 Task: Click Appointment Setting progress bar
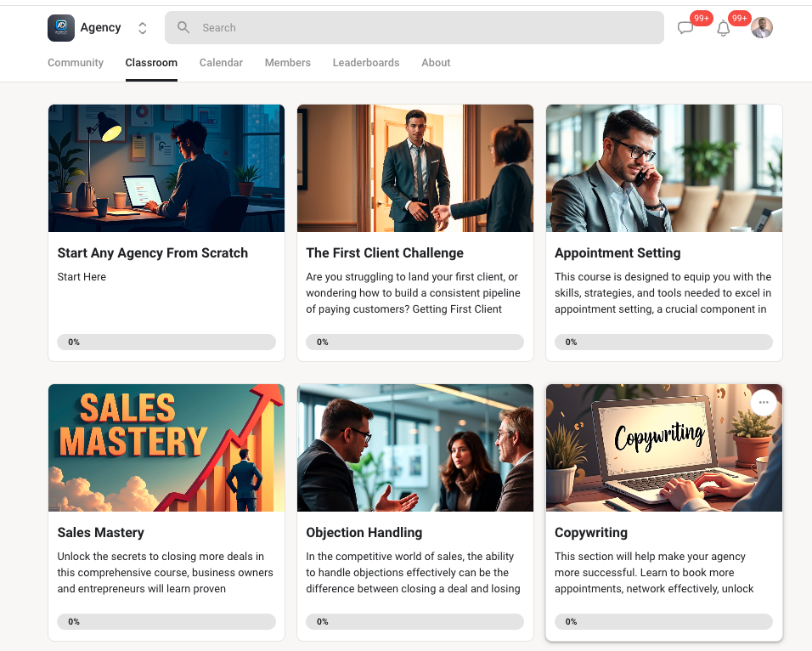(x=663, y=342)
